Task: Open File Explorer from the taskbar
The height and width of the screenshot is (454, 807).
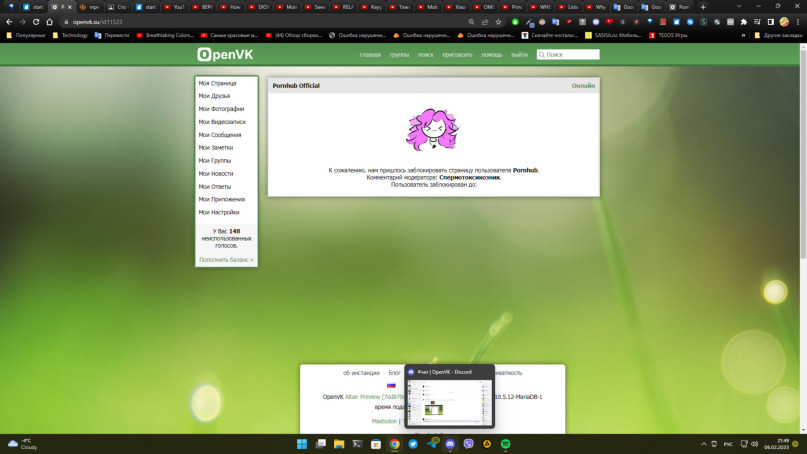Action: pos(339,444)
